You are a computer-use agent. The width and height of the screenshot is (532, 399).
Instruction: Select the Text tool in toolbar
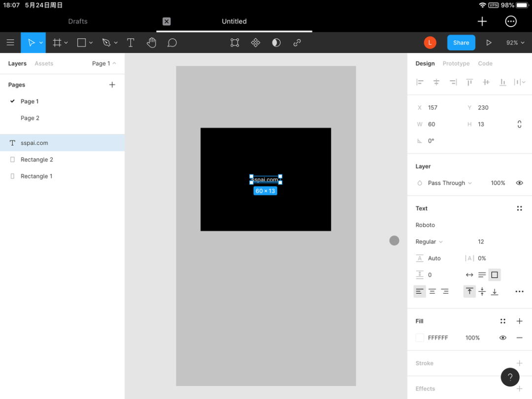131,43
